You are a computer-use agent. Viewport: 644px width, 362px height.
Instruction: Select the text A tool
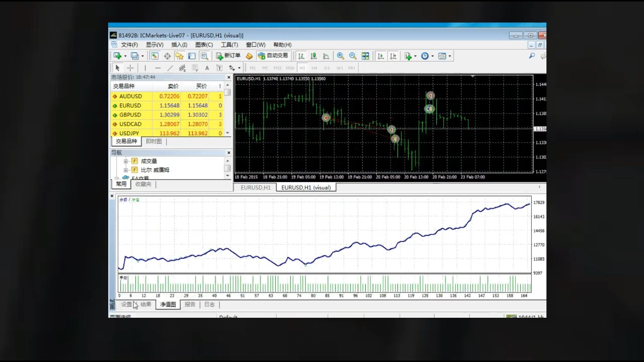(207, 68)
